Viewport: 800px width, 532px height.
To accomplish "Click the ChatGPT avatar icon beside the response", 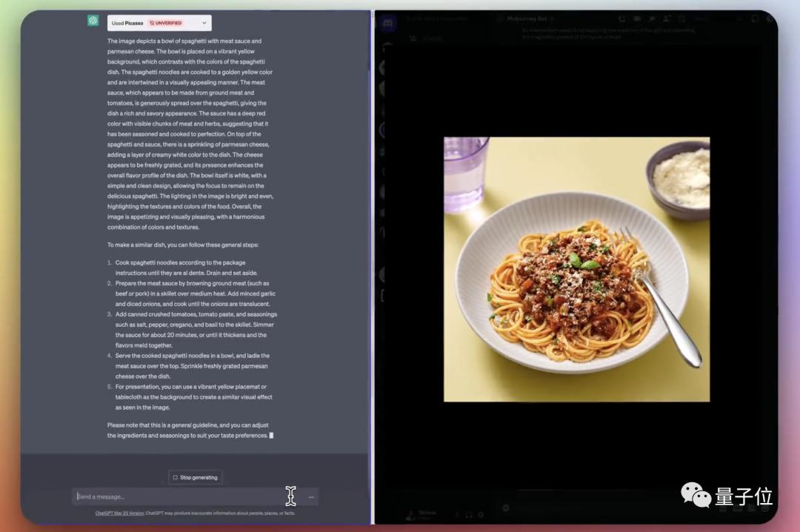I will point(93,21).
